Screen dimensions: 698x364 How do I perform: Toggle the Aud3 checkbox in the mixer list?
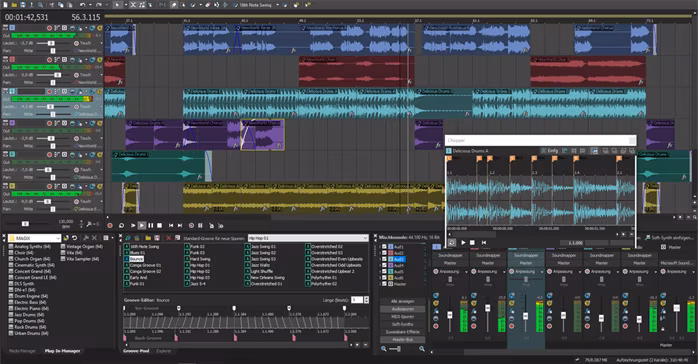[x=384, y=259]
